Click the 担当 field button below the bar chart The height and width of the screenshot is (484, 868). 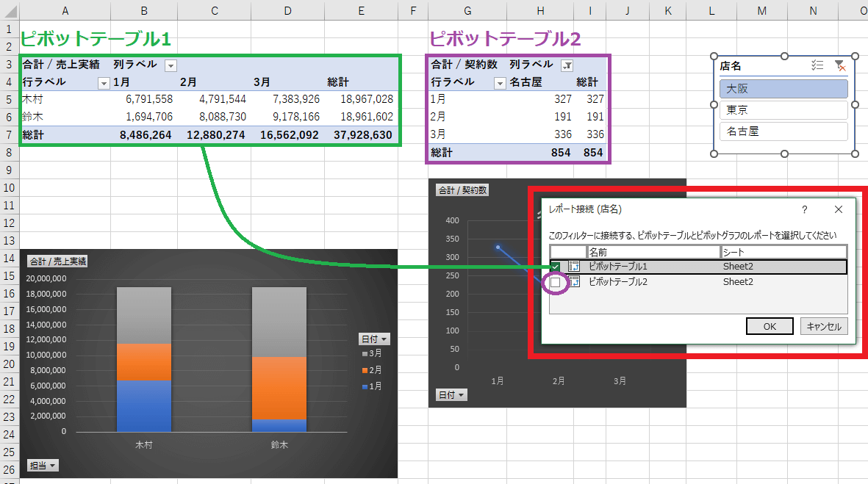click(x=43, y=464)
